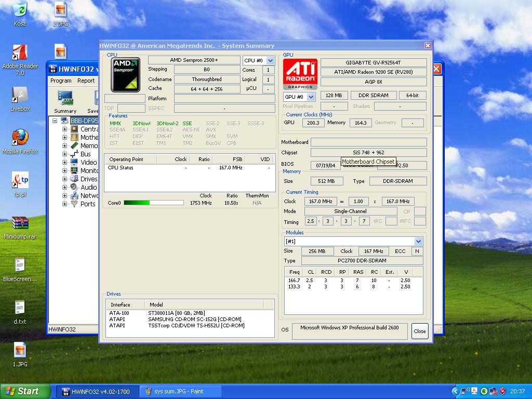Click the CPU name field AMD Sempron 2500+

click(x=194, y=60)
